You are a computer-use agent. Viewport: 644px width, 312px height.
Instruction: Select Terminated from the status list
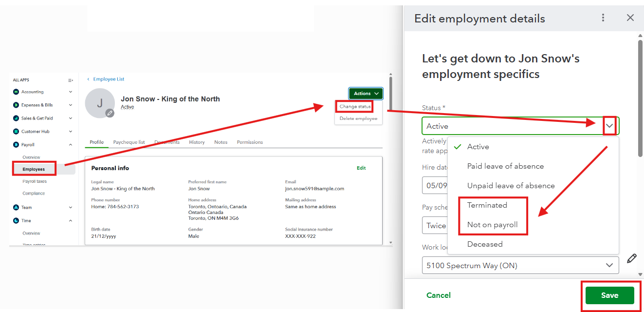click(487, 205)
